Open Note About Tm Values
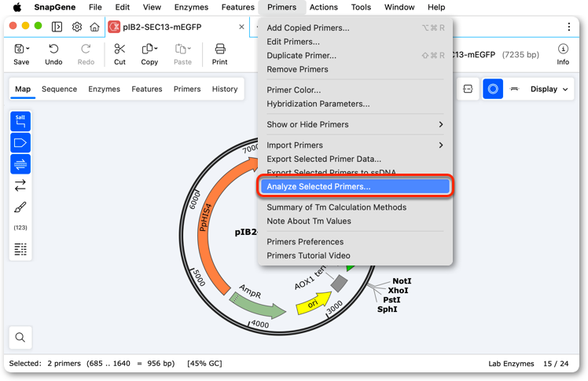Viewport: 588px width, 381px height. pos(355,221)
